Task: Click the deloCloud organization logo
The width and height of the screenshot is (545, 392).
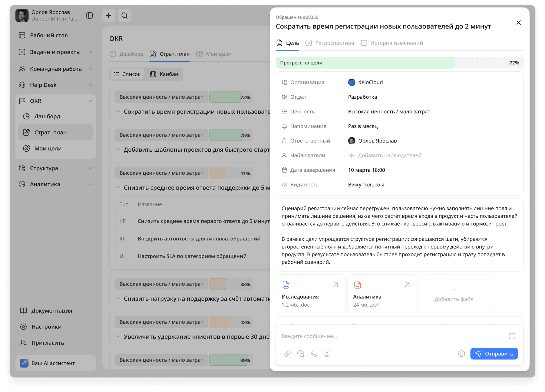Action: coord(351,82)
